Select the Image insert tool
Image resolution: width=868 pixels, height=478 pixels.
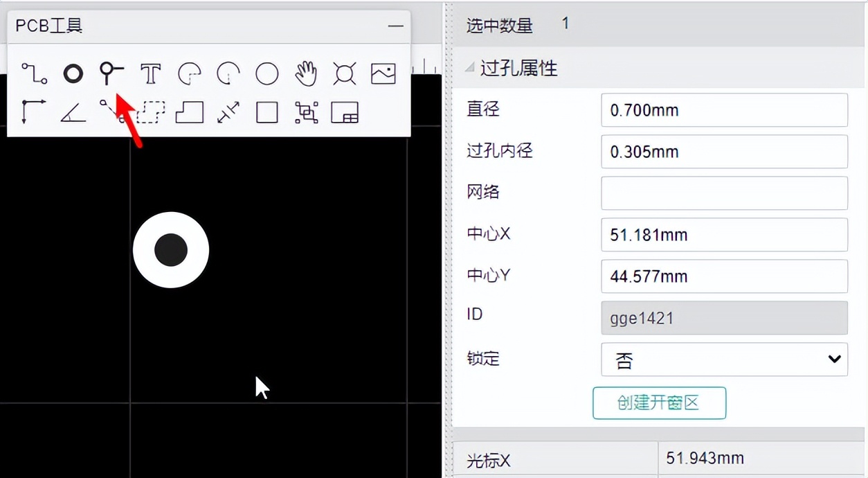click(383, 73)
